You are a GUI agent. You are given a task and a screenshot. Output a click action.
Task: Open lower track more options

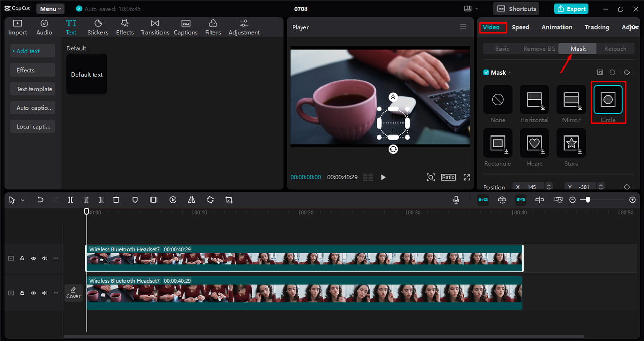click(x=56, y=293)
